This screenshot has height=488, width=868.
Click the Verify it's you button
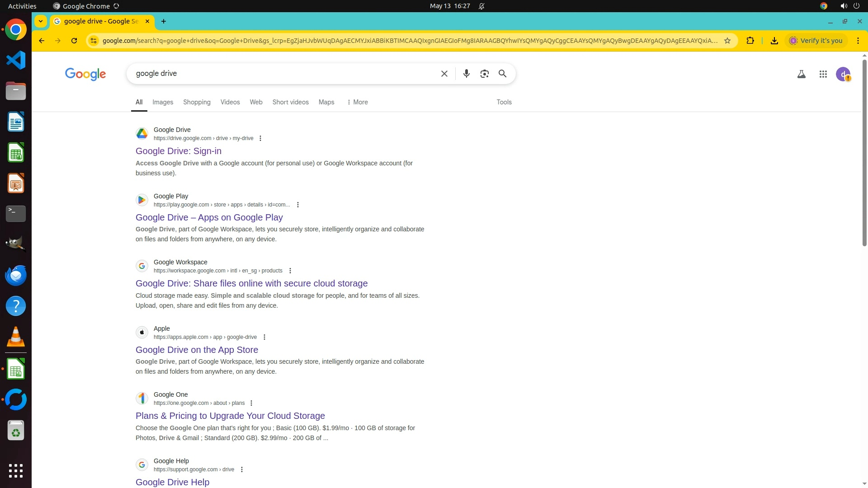[x=816, y=41]
